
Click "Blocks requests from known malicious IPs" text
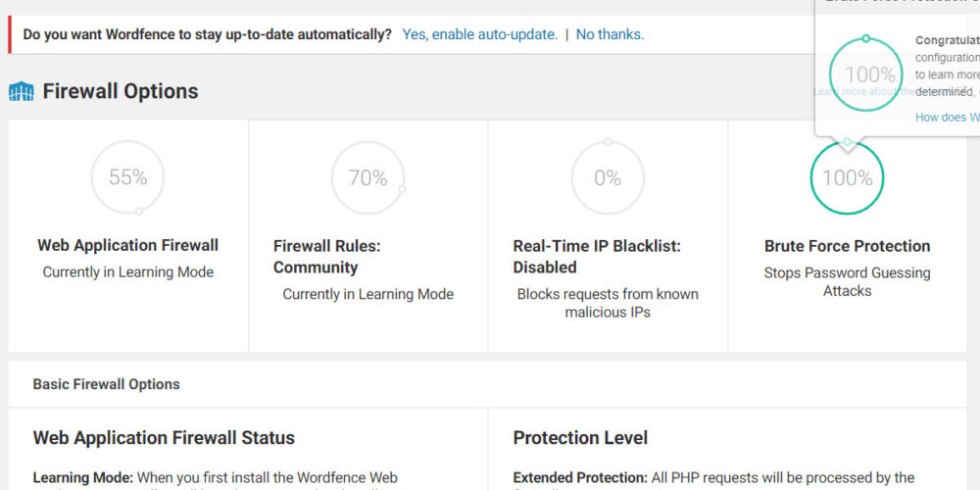(x=608, y=303)
